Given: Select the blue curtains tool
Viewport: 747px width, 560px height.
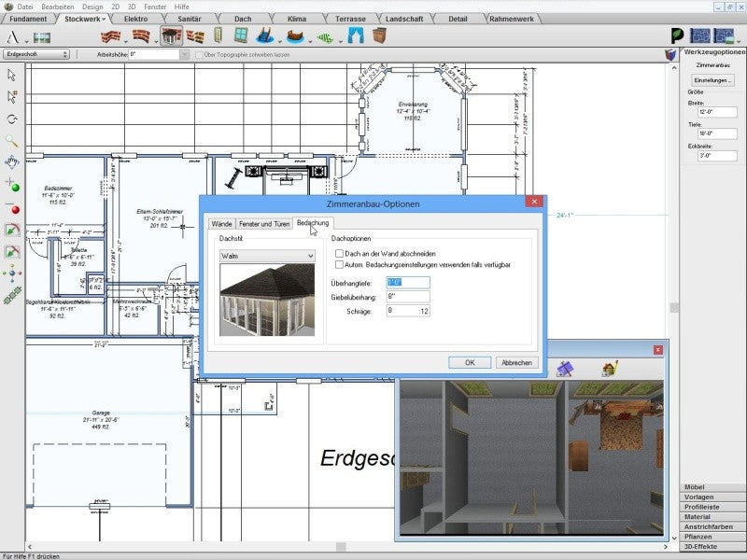Looking at the screenshot, I should point(356,35).
